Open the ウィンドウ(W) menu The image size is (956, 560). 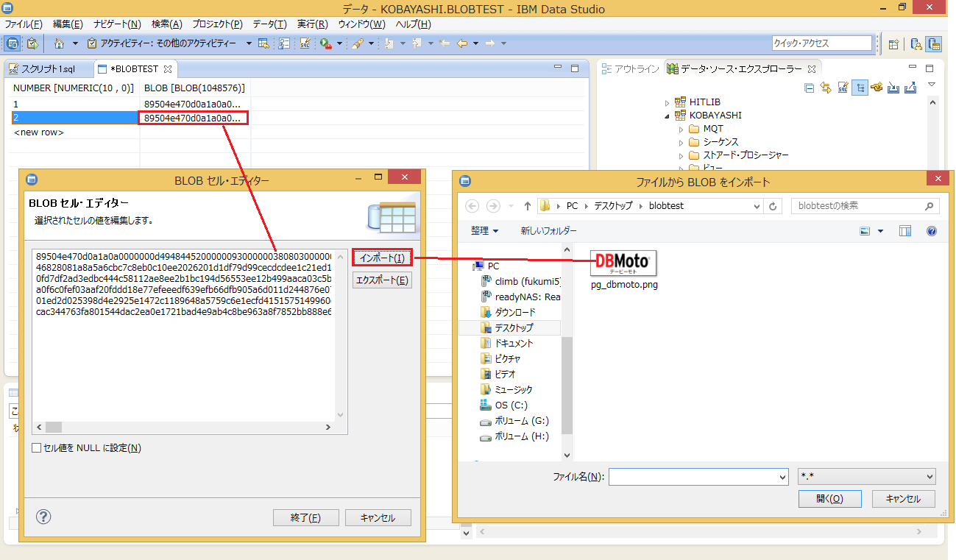tap(361, 24)
